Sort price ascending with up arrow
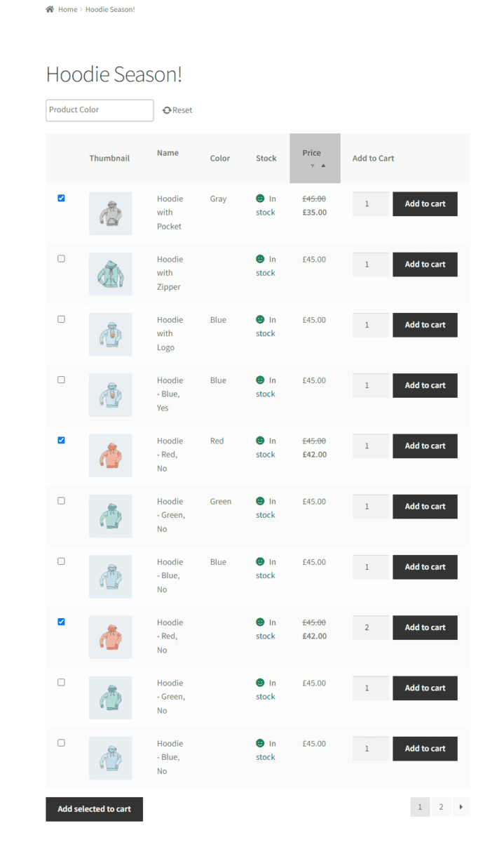Screen dimensions: 504x842 tap(323, 166)
